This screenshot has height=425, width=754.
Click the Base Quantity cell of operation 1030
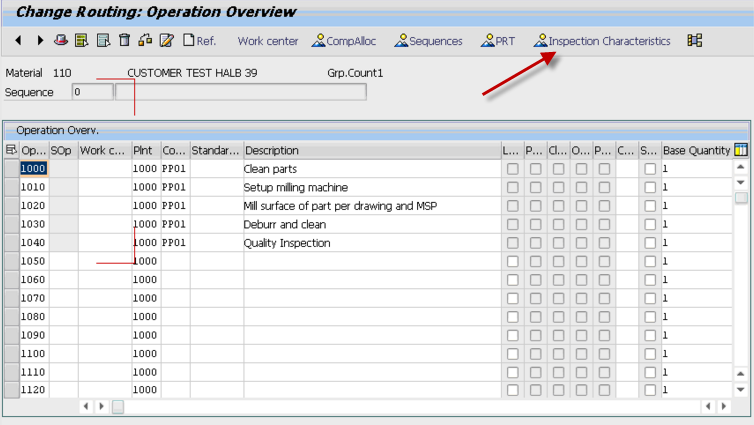tap(697, 224)
